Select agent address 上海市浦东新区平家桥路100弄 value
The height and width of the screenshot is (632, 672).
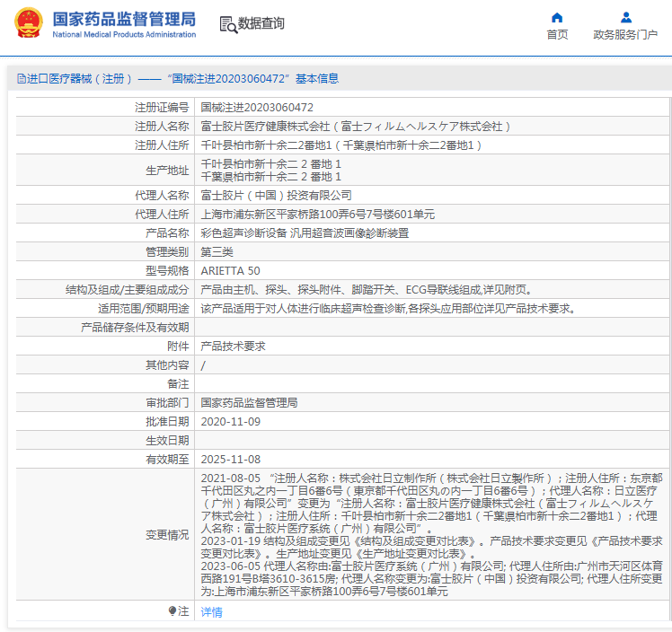[317, 214]
